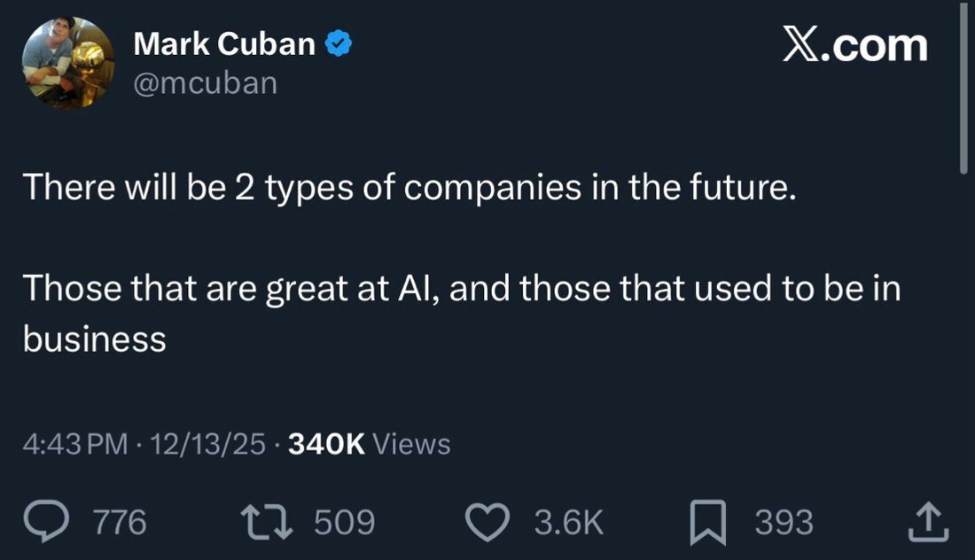Like the tweet with the heart icon

(487, 522)
